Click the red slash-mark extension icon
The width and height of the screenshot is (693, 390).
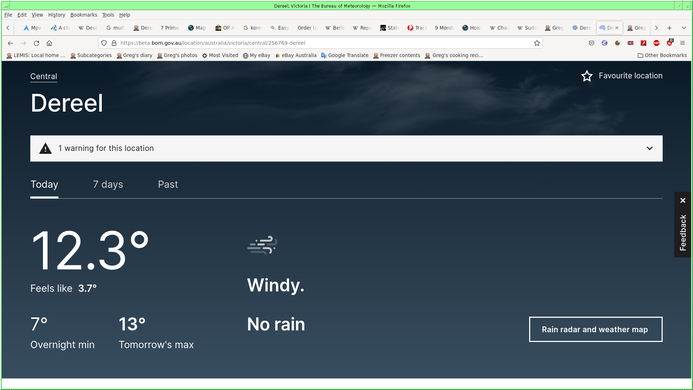[x=644, y=43]
